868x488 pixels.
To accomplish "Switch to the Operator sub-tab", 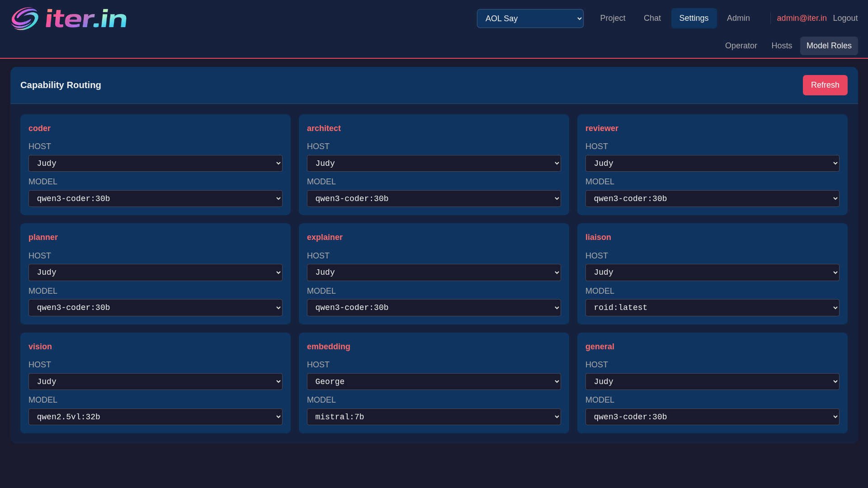I will tap(741, 46).
